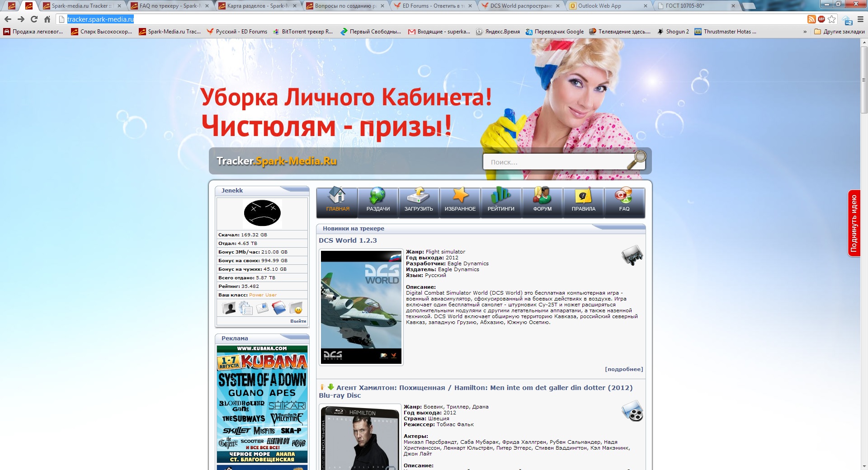Bookmark page with the star icon
Viewport: 868px width, 470px height.
pos(832,19)
